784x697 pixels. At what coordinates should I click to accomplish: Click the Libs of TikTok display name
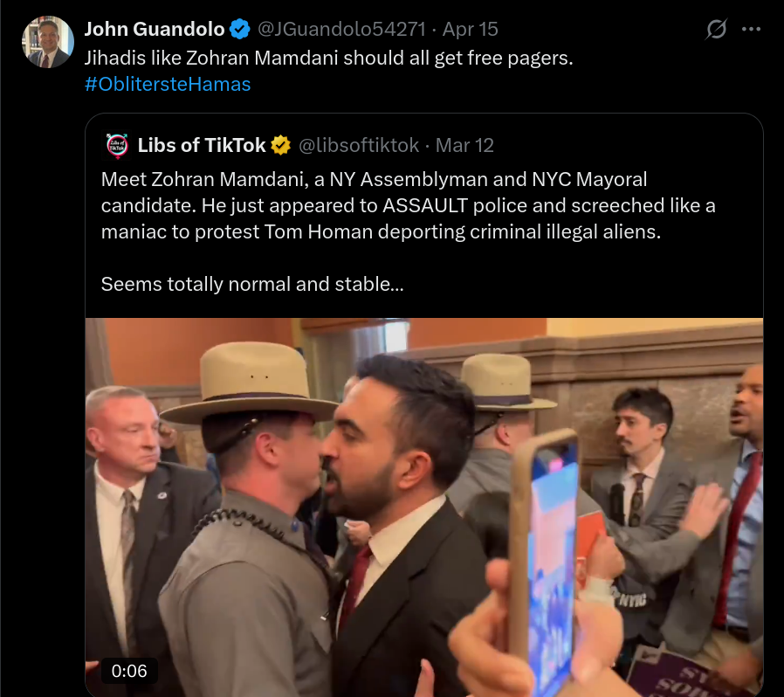(x=202, y=146)
